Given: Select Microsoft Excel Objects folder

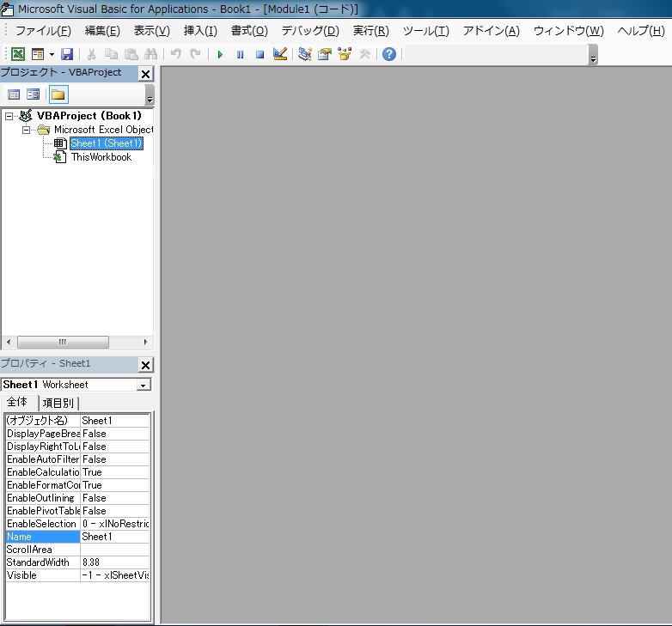Looking at the screenshot, I should click(x=103, y=130).
